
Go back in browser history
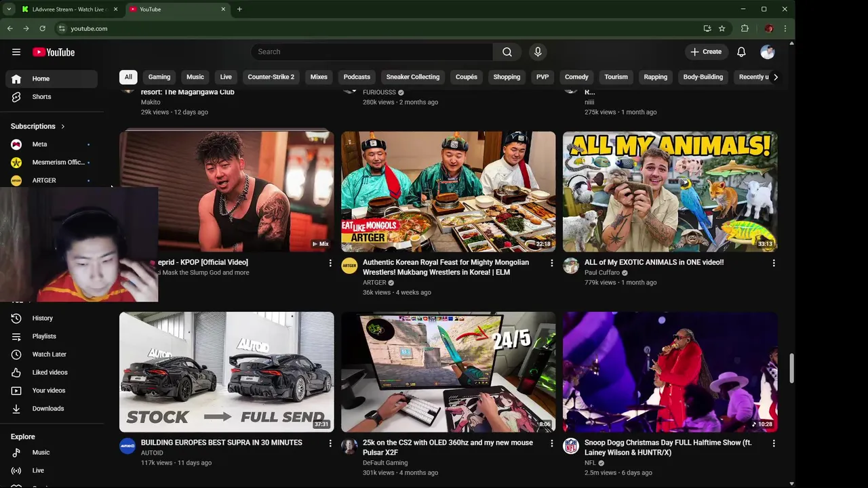click(x=10, y=28)
